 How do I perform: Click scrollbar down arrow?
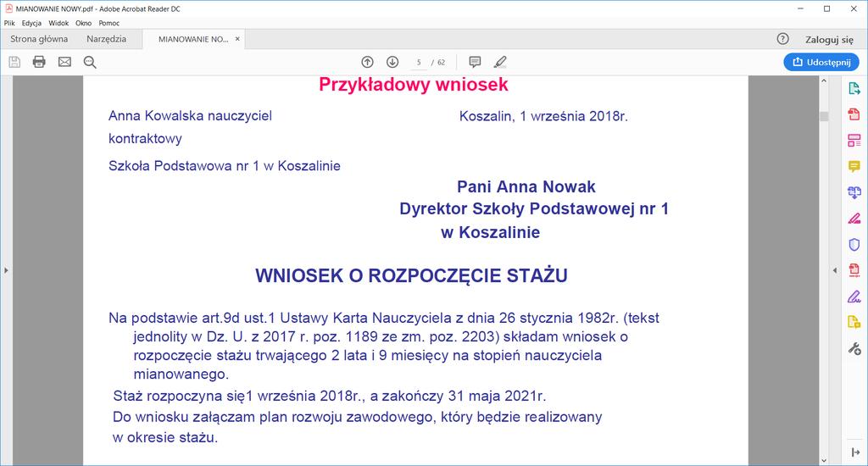(824, 460)
